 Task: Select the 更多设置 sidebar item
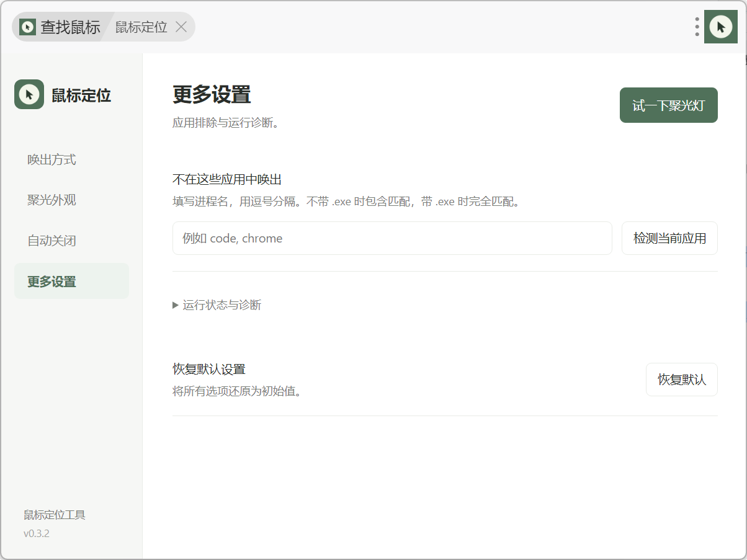71,281
